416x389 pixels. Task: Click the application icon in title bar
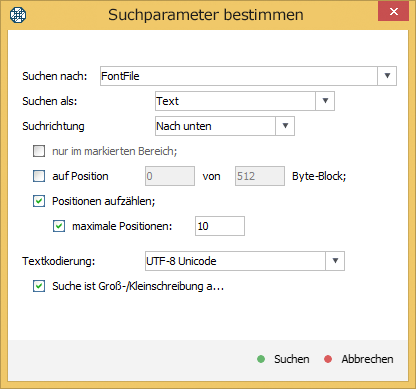point(18,15)
